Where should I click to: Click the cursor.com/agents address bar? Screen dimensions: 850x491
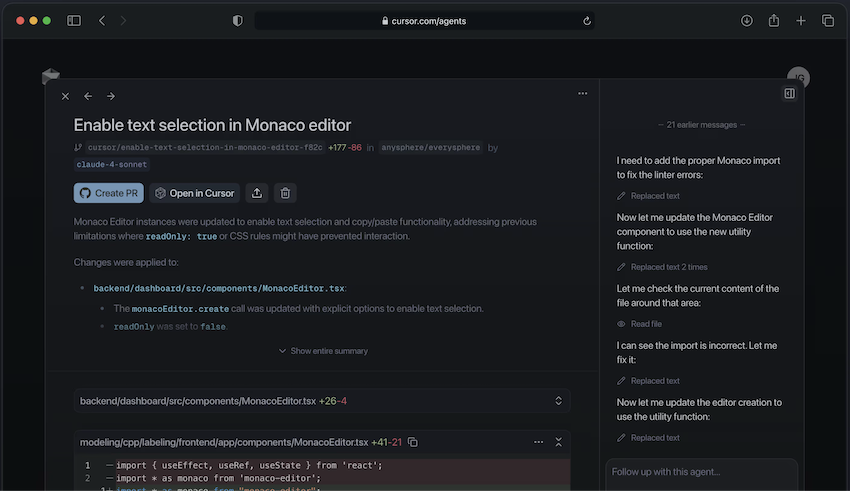[424, 21]
